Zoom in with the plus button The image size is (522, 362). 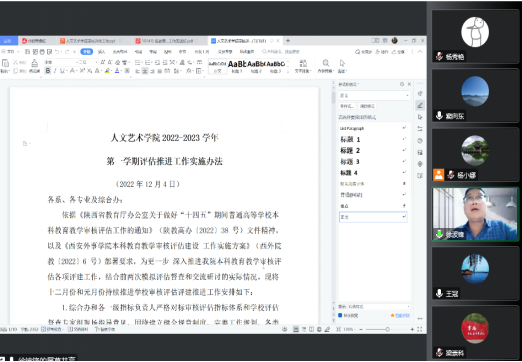412,329
